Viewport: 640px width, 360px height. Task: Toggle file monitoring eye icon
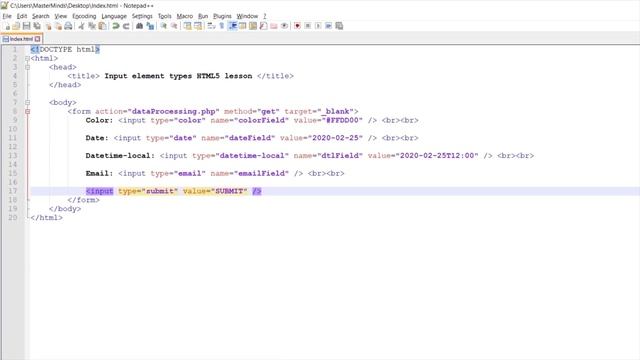tap(284, 26)
